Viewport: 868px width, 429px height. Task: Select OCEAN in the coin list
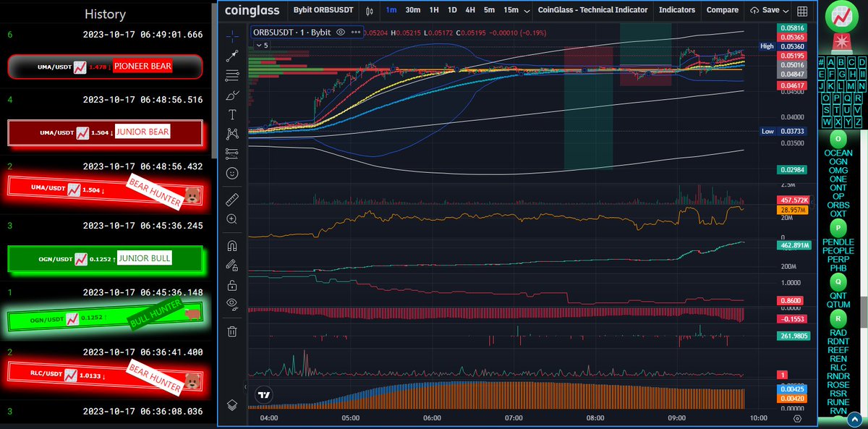coord(838,153)
